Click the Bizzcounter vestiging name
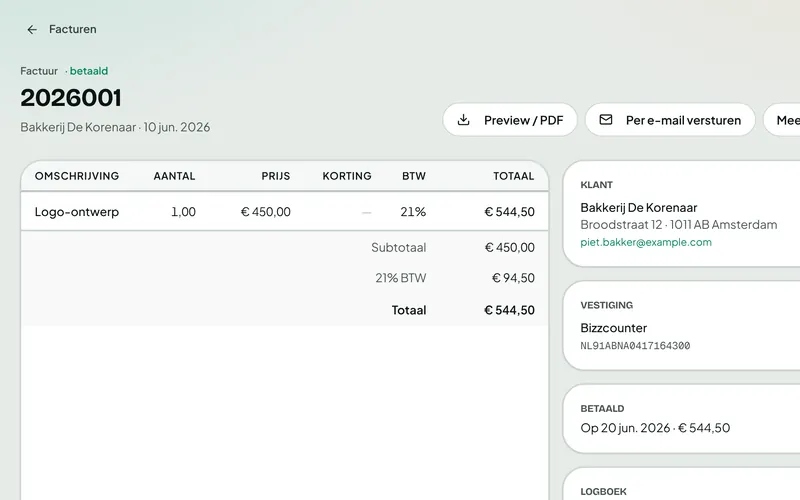This screenshot has height=500, width=800. (x=614, y=328)
